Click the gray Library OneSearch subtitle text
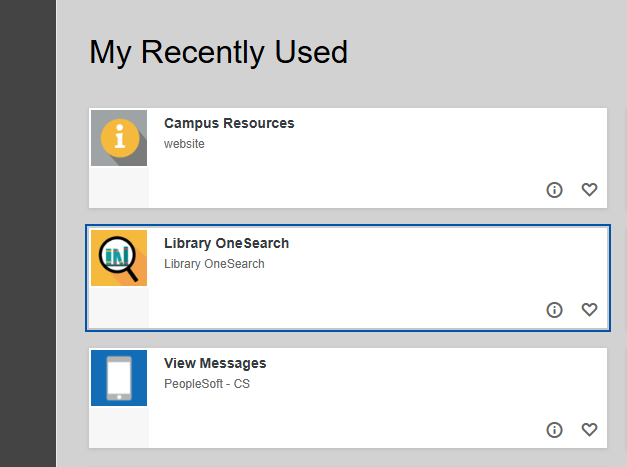This screenshot has width=627, height=467. [214, 264]
